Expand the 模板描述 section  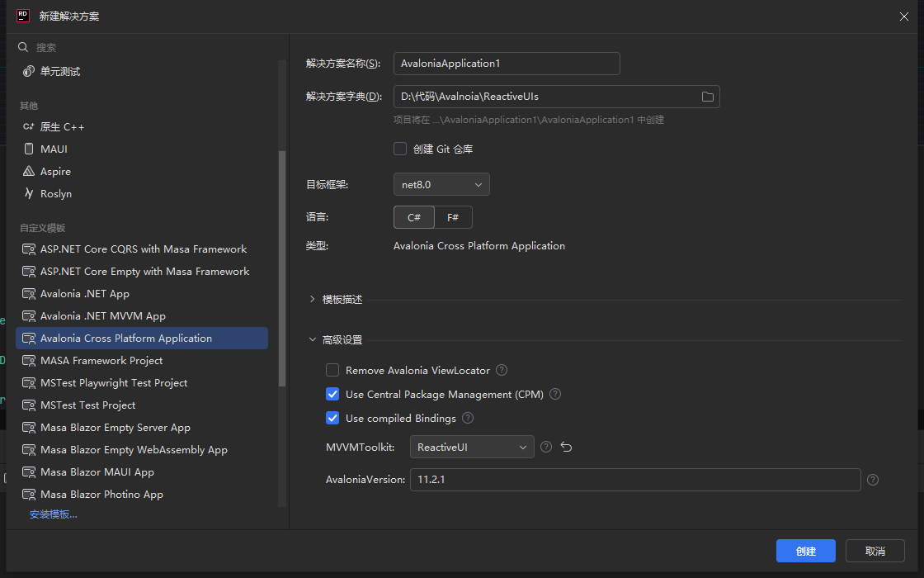coord(313,300)
